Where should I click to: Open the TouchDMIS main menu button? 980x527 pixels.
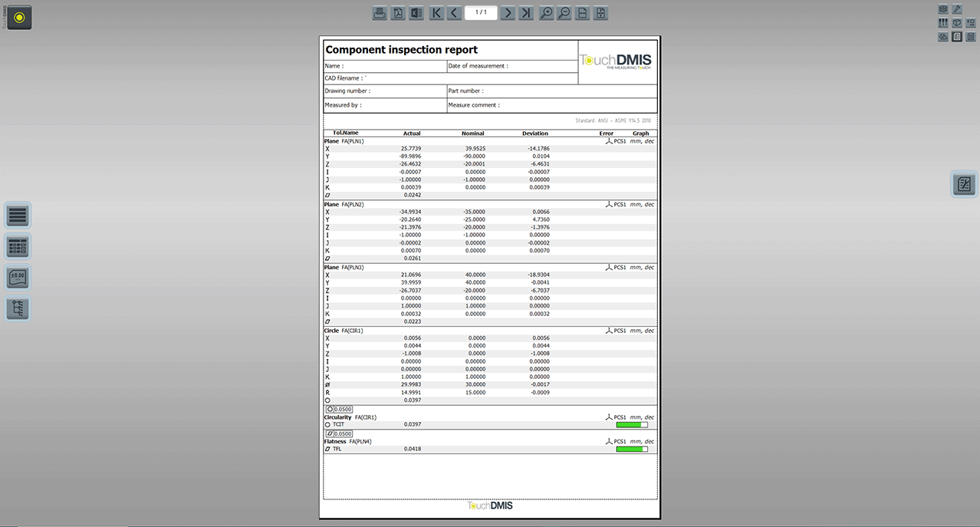(19, 17)
